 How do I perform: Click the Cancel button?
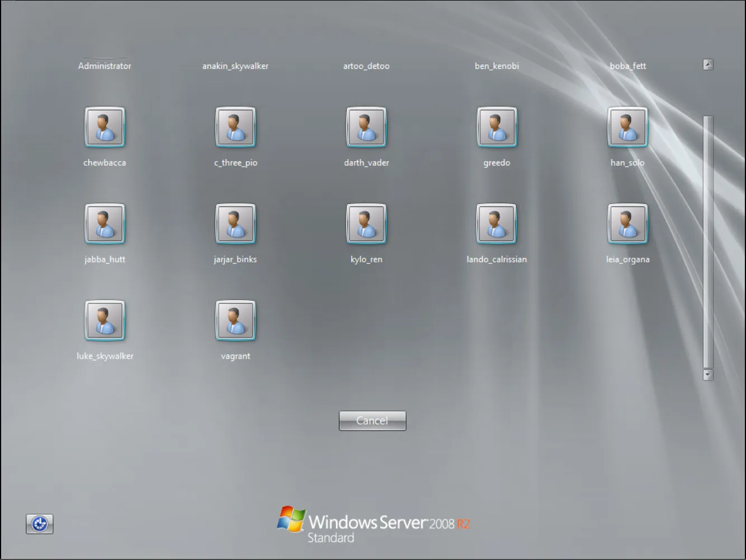[372, 421]
